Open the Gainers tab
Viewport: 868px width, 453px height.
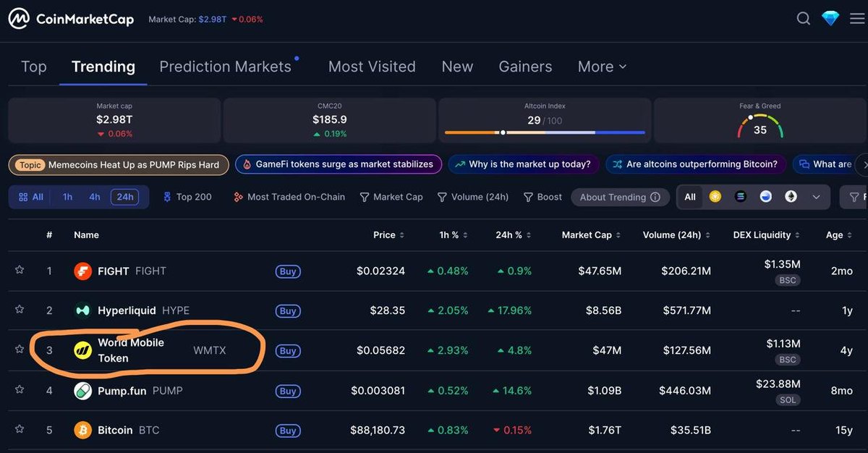click(525, 67)
